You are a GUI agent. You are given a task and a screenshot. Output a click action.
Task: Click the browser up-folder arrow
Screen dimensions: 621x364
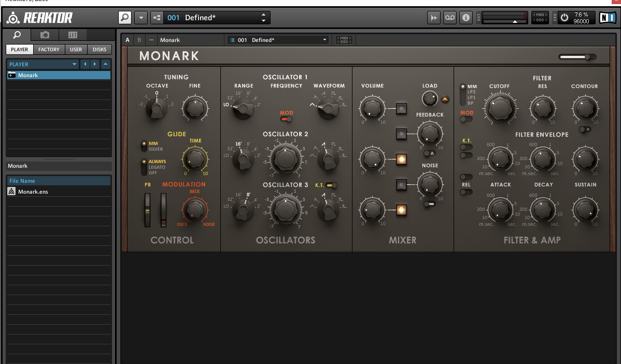pos(105,64)
